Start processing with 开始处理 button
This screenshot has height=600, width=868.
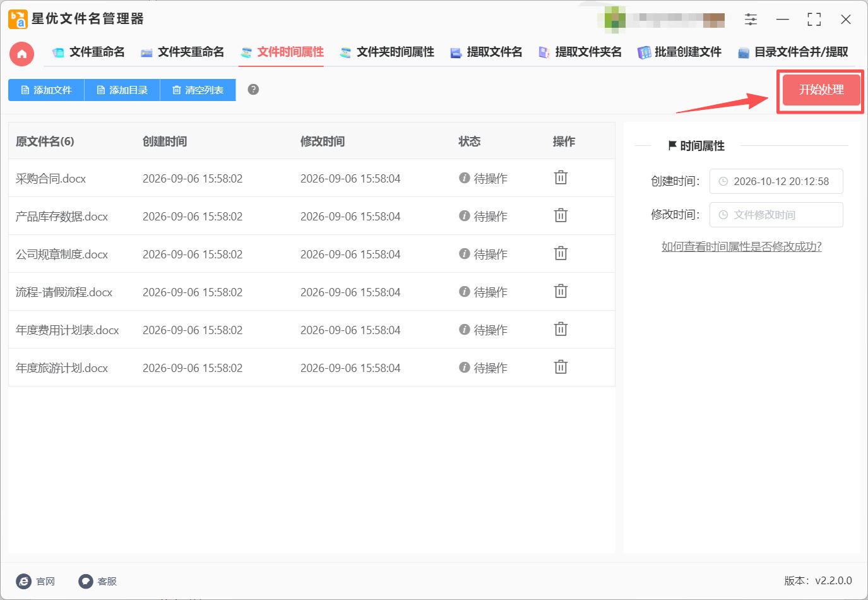coord(821,90)
